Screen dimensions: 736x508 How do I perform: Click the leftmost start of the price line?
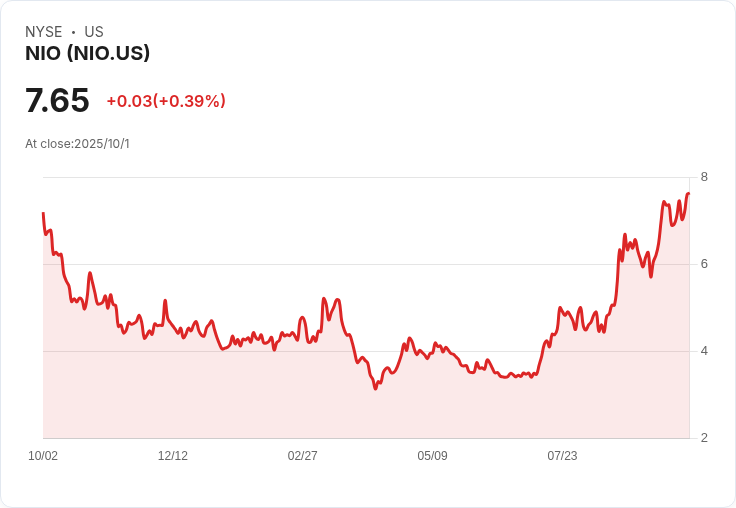(x=43, y=213)
